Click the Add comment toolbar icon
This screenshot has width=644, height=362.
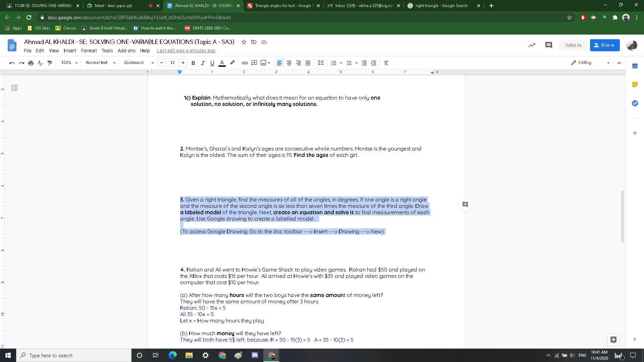[x=254, y=63]
